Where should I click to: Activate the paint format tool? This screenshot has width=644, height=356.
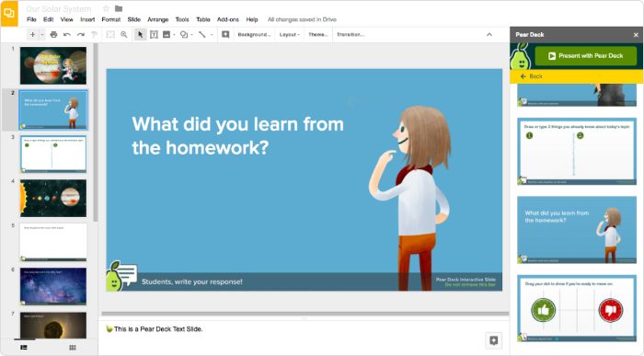coord(94,34)
